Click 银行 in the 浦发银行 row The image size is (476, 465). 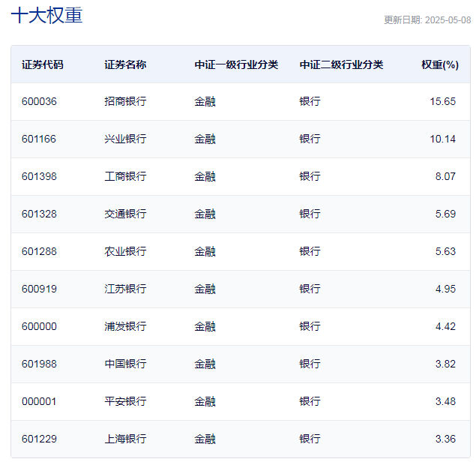click(x=310, y=326)
